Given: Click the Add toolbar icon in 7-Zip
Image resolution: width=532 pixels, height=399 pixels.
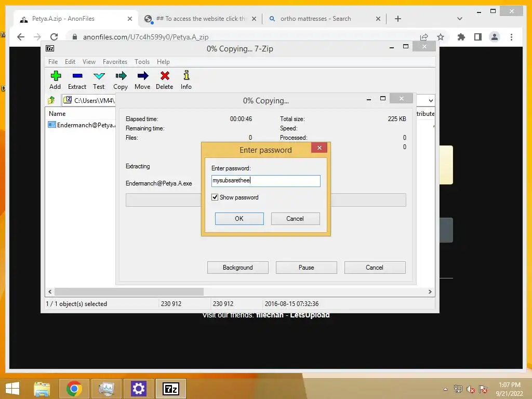Looking at the screenshot, I should click(55, 80).
